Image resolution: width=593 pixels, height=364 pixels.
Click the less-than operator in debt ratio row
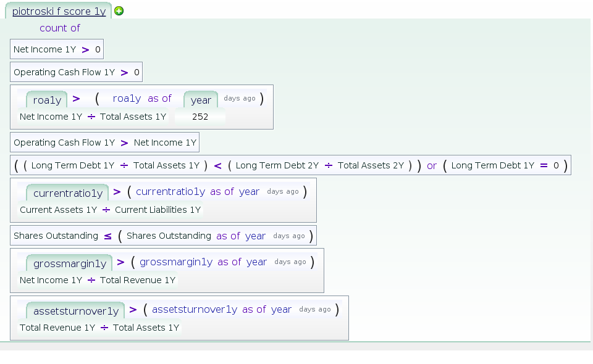[x=217, y=165]
